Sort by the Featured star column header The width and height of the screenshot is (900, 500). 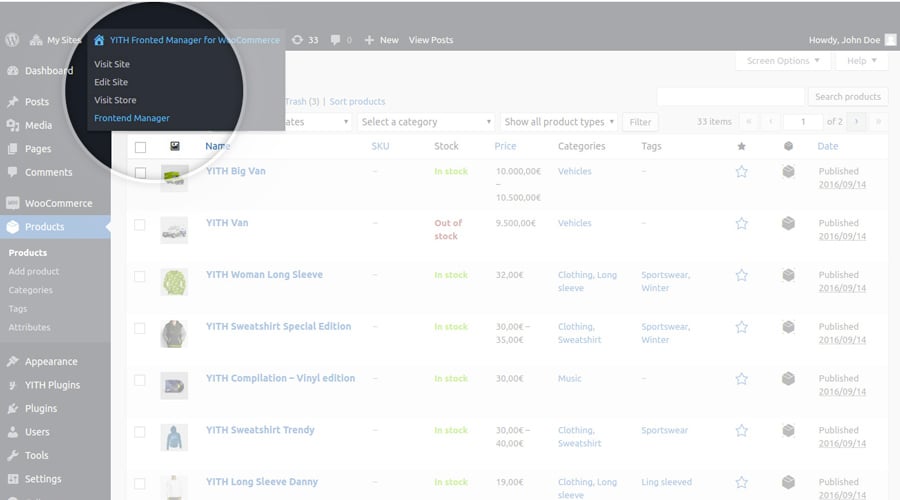[742, 146]
